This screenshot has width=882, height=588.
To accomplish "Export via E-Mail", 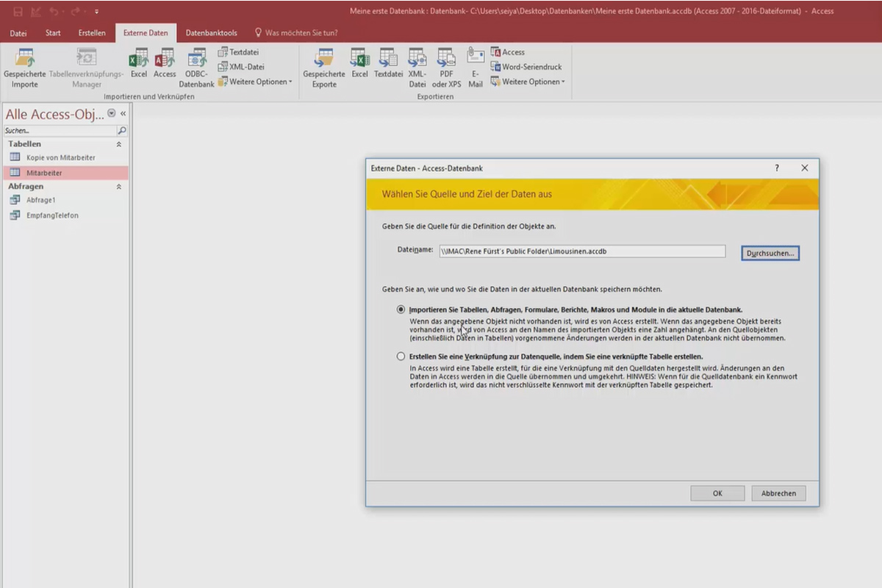I will [476, 68].
